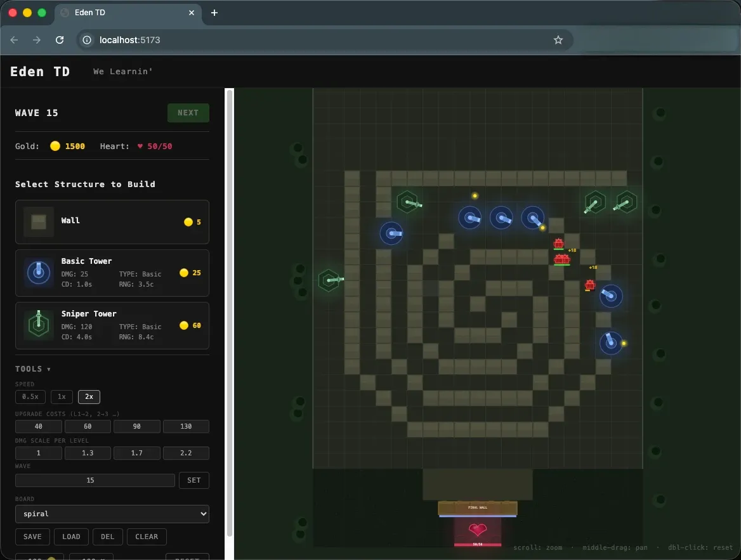Viewport: 741px width, 560px height.
Task: Click the "We Learnin'" subtitle
Action: (123, 72)
